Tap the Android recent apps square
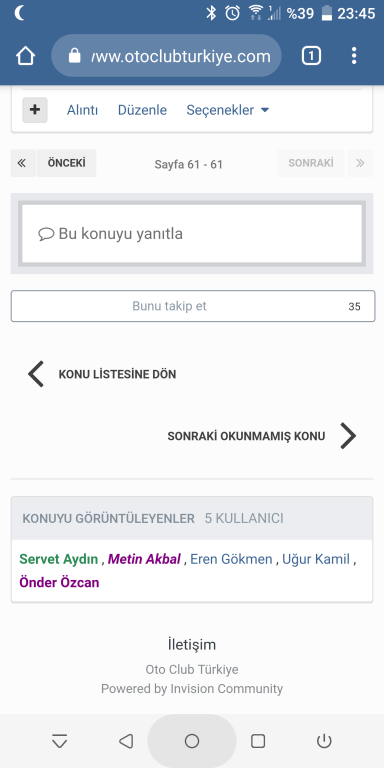This screenshot has width=384, height=768. (258, 741)
